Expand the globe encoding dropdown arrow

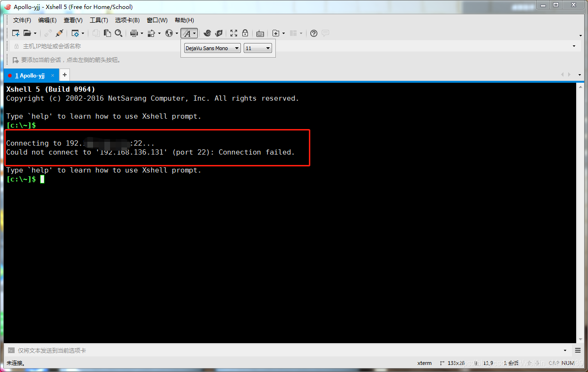[177, 33]
